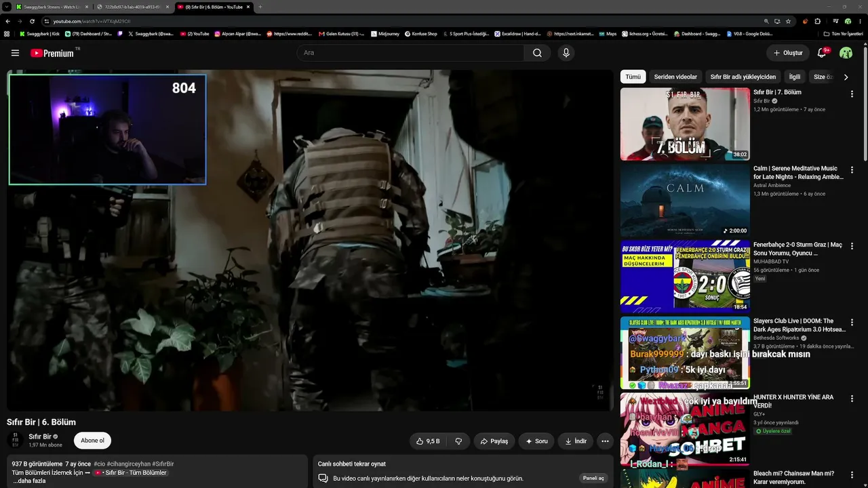Open chat replay with Paneli aç
The height and width of the screenshot is (488, 868).
(x=593, y=479)
